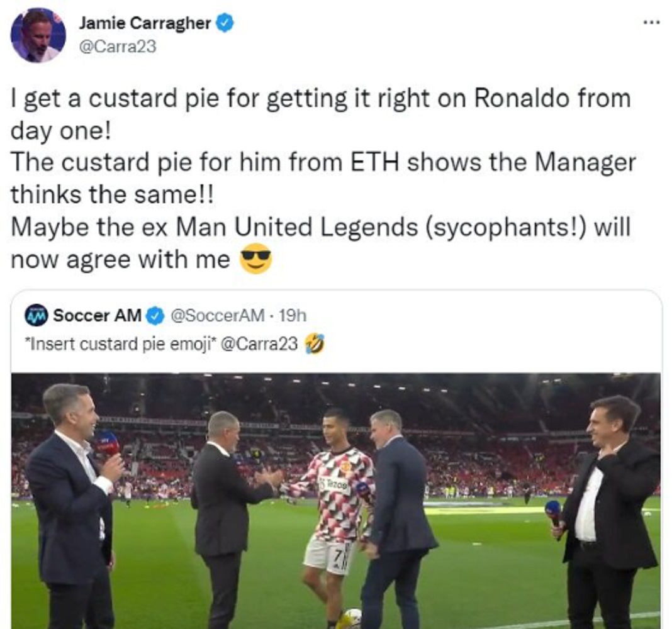Viewport: 672px width, 629px height.
Task: Open Jamie Carragher's profile avatar
Action: (x=38, y=35)
